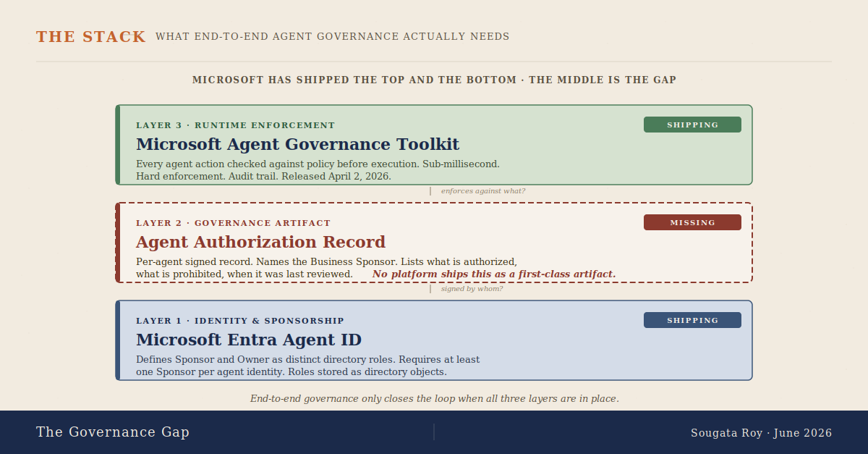Click footer title 'The Governance Gap'
The width and height of the screenshot is (868, 454).
pyautogui.click(x=113, y=432)
